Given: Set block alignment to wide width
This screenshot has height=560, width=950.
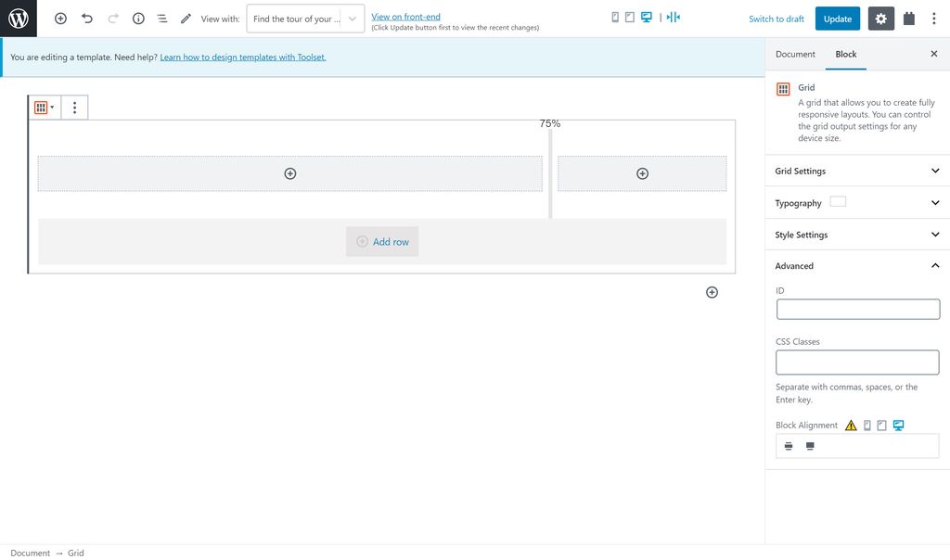Looking at the screenshot, I should [789, 446].
